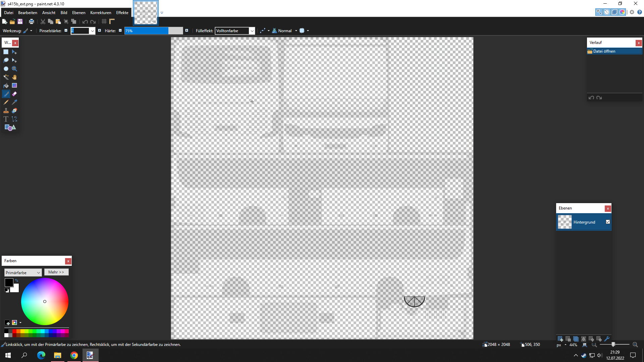Select the Pan hand tool
Viewport: 644px width, 362px height.
pos(14,77)
